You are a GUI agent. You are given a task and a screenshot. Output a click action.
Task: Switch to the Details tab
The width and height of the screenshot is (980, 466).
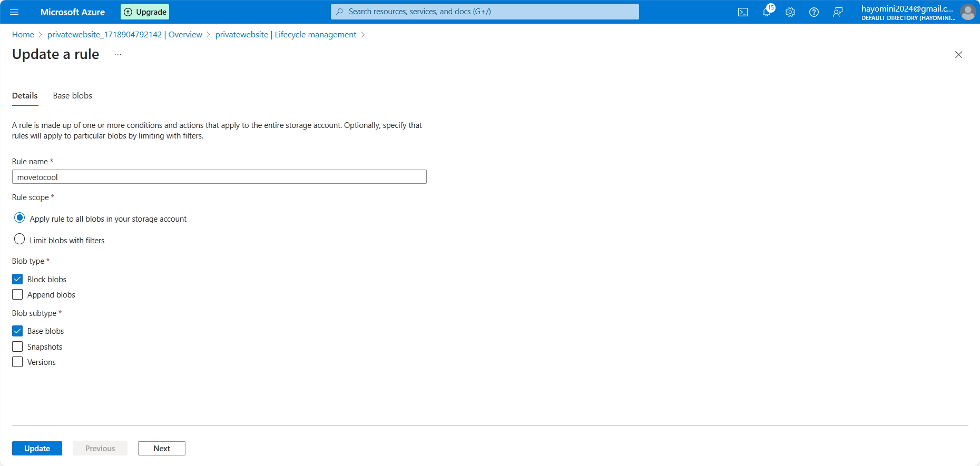25,96
